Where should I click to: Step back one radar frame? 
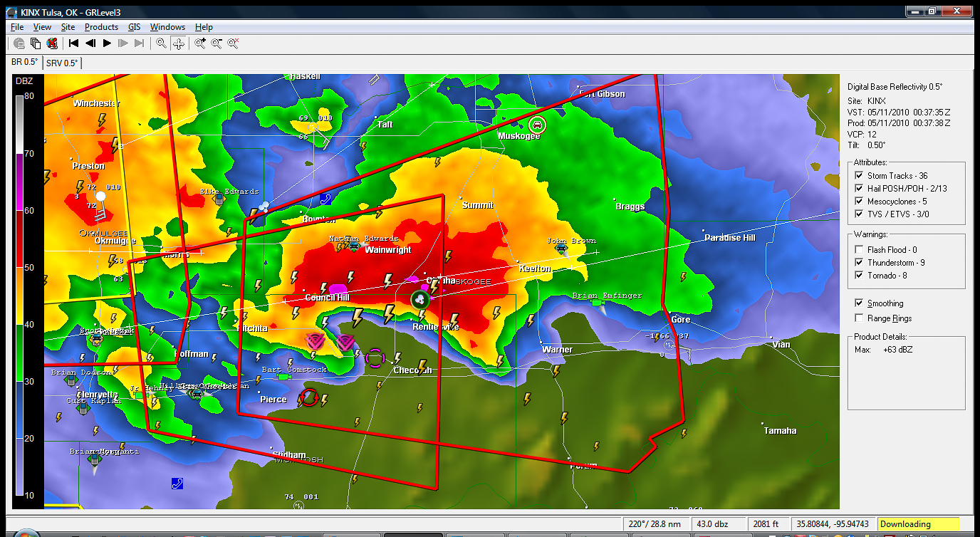[90, 43]
